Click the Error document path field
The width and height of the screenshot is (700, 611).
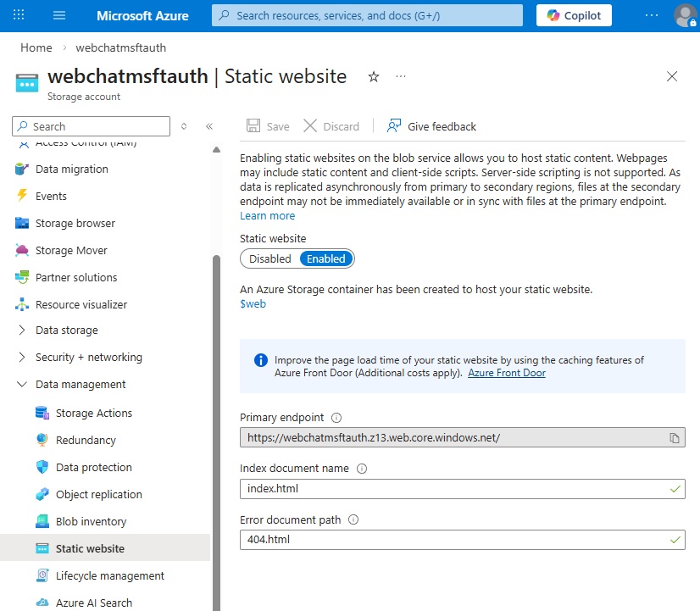pos(453,540)
